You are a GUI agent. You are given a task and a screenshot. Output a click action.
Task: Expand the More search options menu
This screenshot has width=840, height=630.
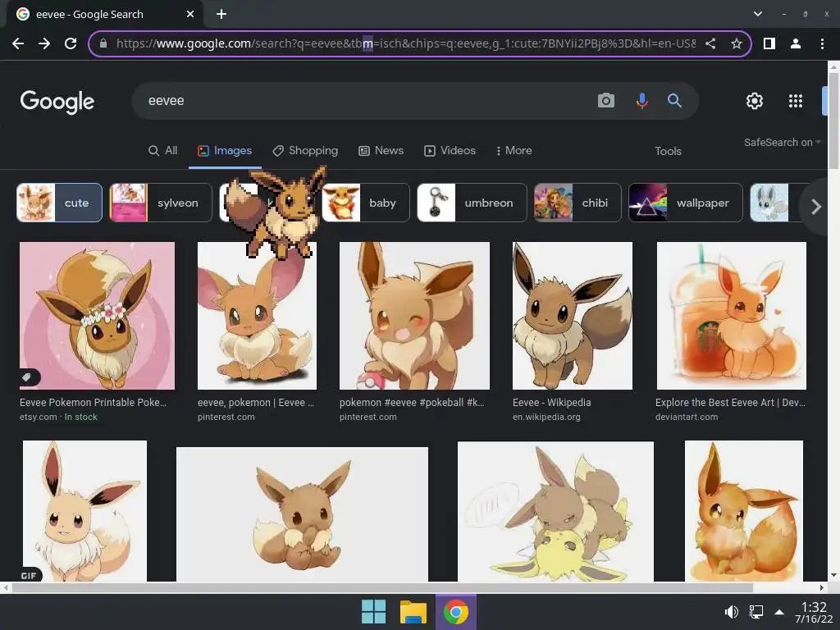point(514,151)
